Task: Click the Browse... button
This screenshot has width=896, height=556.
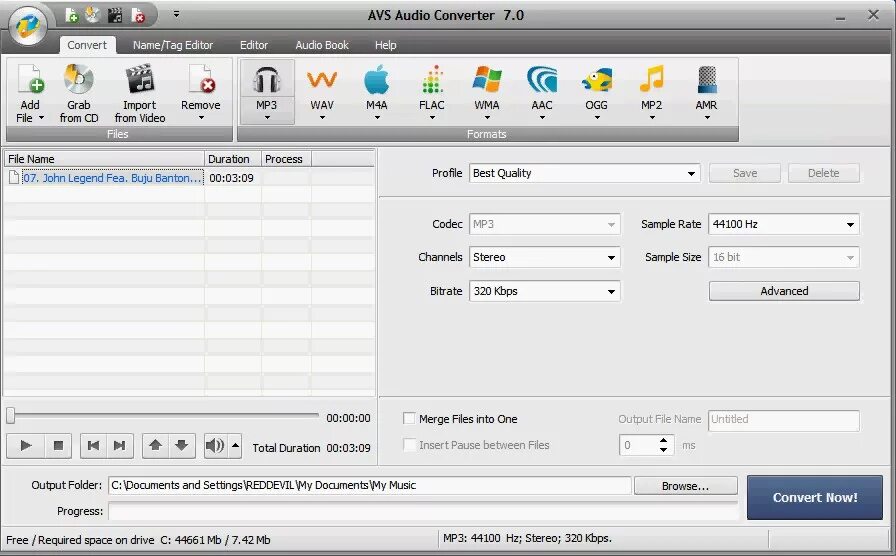Action: [685, 486]
